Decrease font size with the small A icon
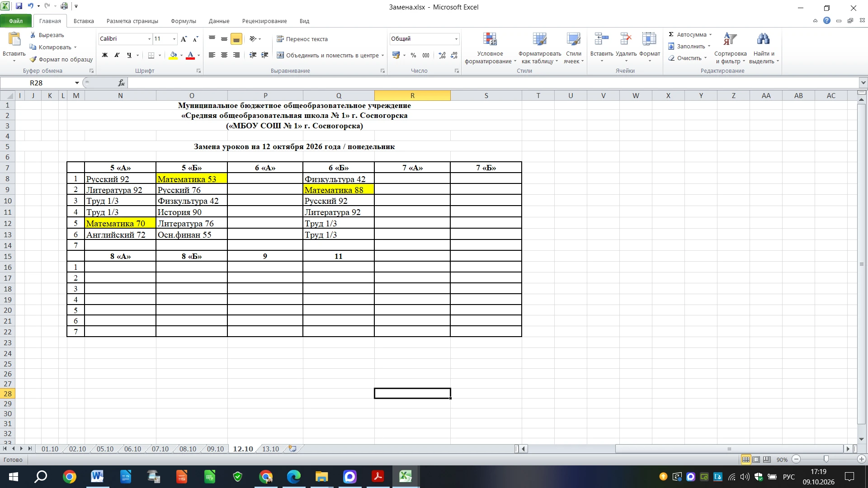Screen dimensions: 868x488 tap(195, 39)
